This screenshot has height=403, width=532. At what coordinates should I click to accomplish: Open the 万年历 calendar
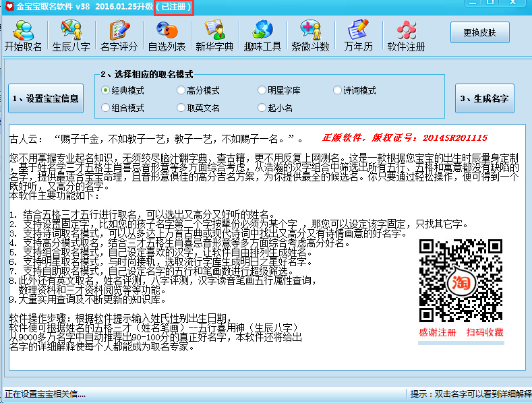click(357, 36)
